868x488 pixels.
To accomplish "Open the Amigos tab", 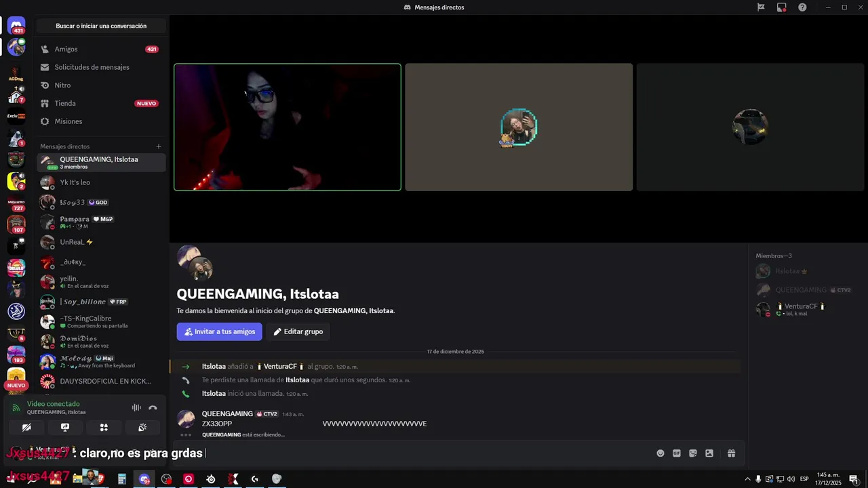I will click(100, 49).
